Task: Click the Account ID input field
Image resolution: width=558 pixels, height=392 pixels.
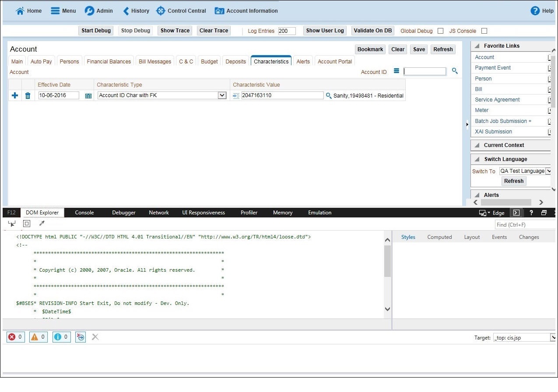Action: coord(424,70)
